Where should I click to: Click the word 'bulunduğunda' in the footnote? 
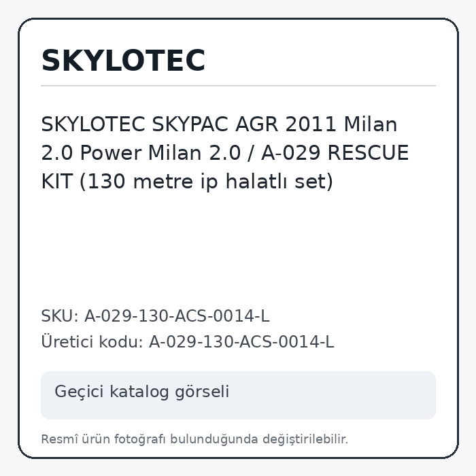pyautogui.click(x=214, y=439)
